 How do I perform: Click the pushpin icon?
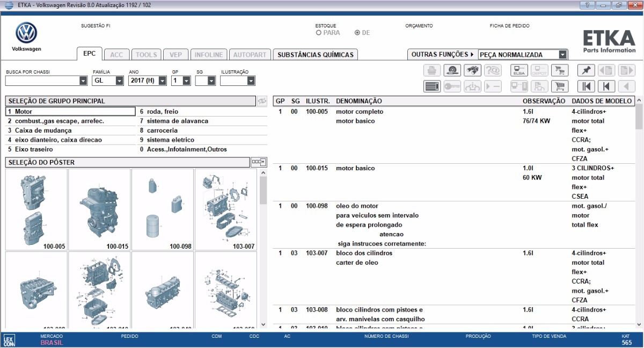pyautogui.click(x=586, y=70)
